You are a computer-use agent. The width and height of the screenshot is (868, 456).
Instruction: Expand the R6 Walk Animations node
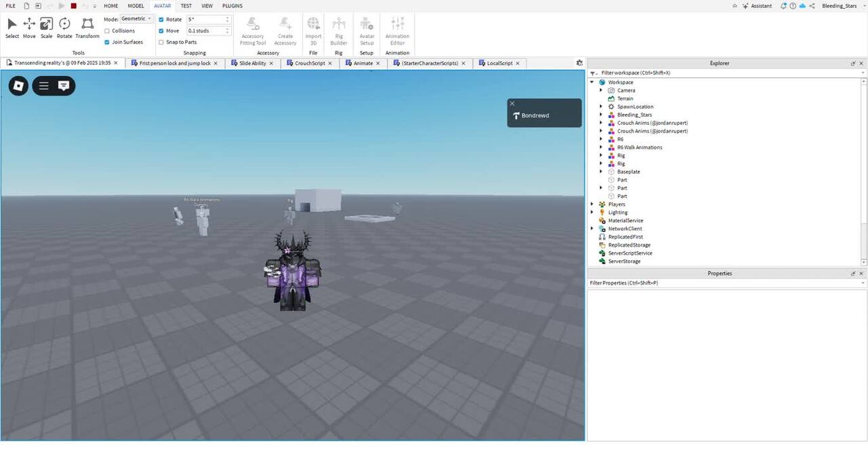[x=601, y=147]
